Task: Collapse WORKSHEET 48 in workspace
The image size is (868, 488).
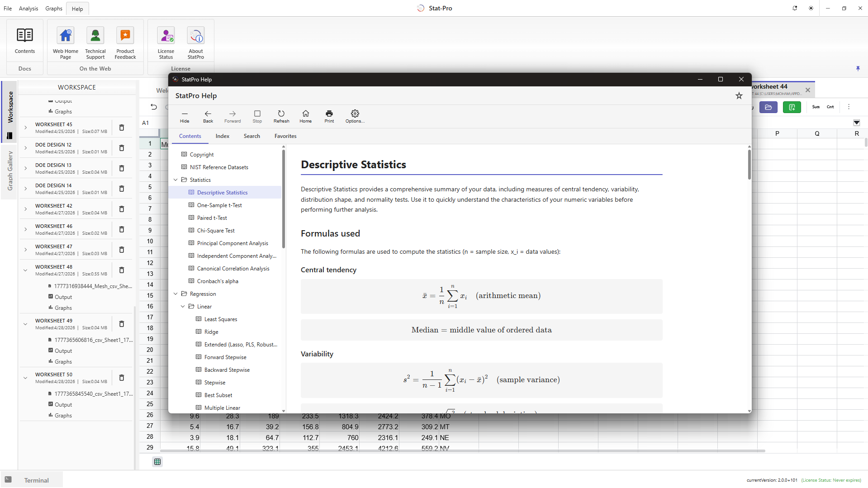Action: click(x=25, y=270)
